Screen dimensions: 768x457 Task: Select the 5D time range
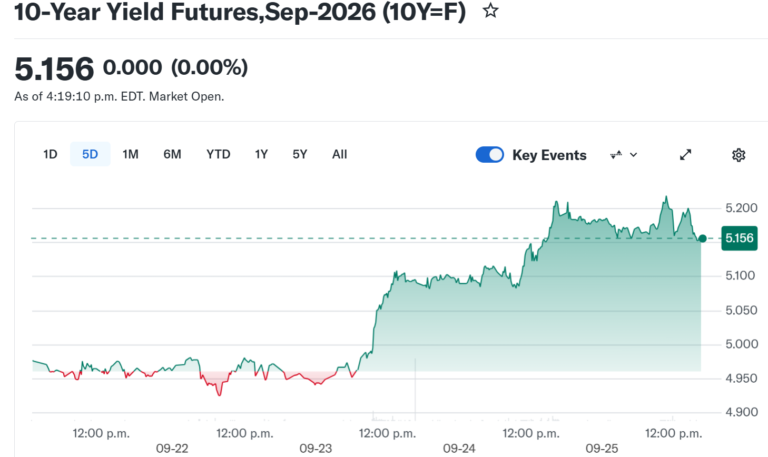(90, 154)
